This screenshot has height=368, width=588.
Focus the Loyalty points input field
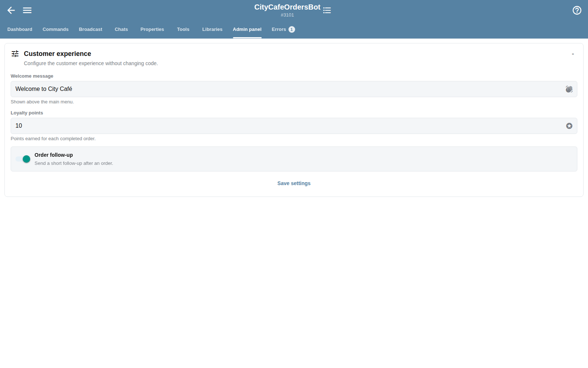294,126
